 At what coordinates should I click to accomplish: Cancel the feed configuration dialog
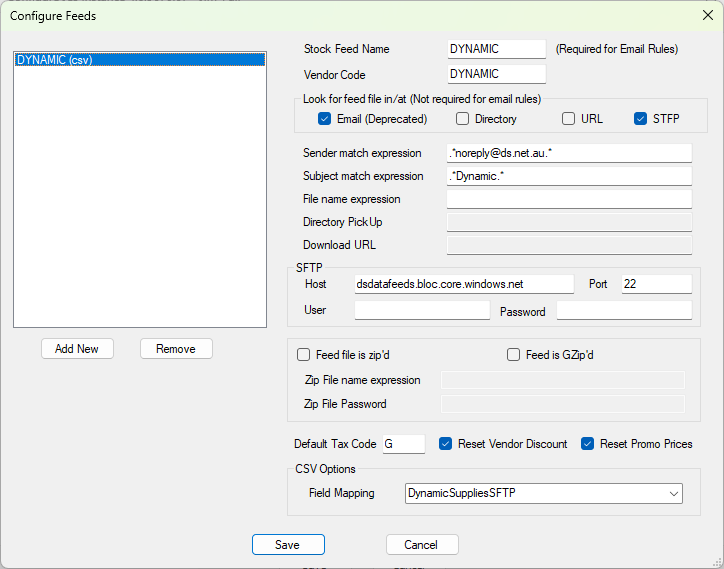click(x=422, y=545)
